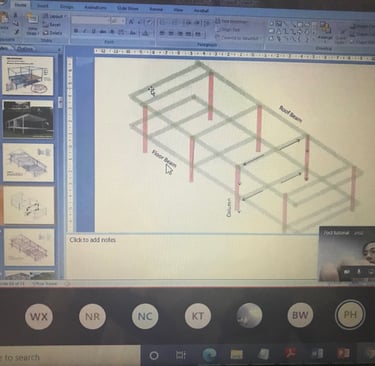Image resolution: width=375 pixels, height=366 pixels.
Task: Click the WX participant avatar
Action: point(39,316)
